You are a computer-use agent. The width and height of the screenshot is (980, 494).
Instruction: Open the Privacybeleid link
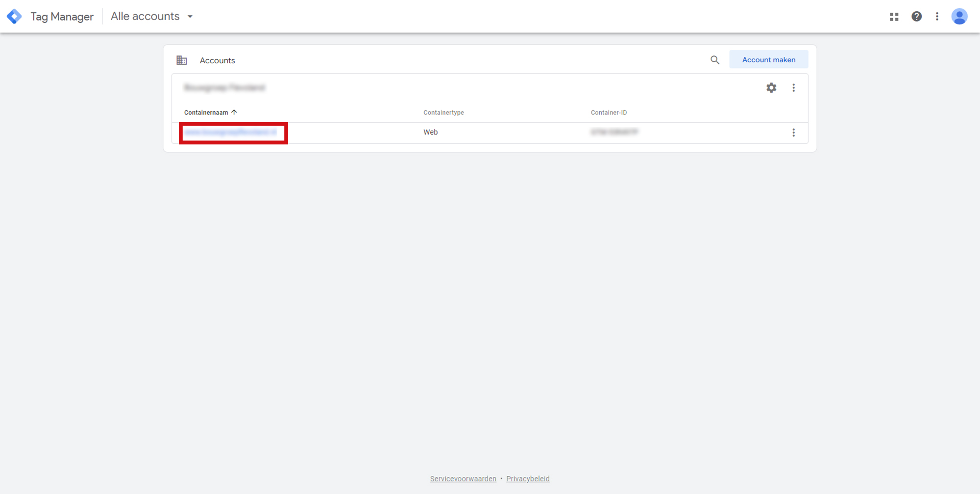tap(528, 479)
